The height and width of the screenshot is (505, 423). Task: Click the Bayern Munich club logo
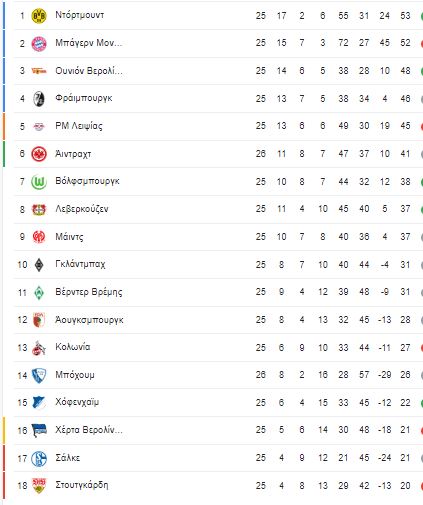(x=39, y=43)
